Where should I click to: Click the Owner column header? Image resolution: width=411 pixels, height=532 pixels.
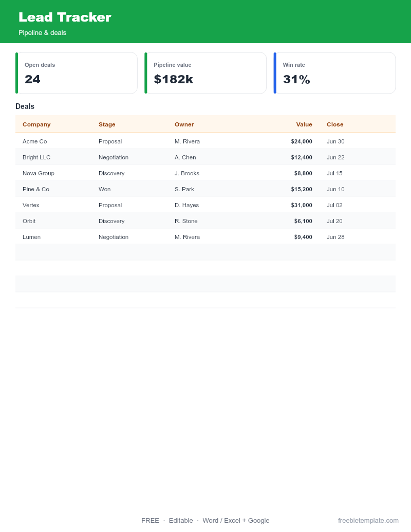[x=184, y=124]
